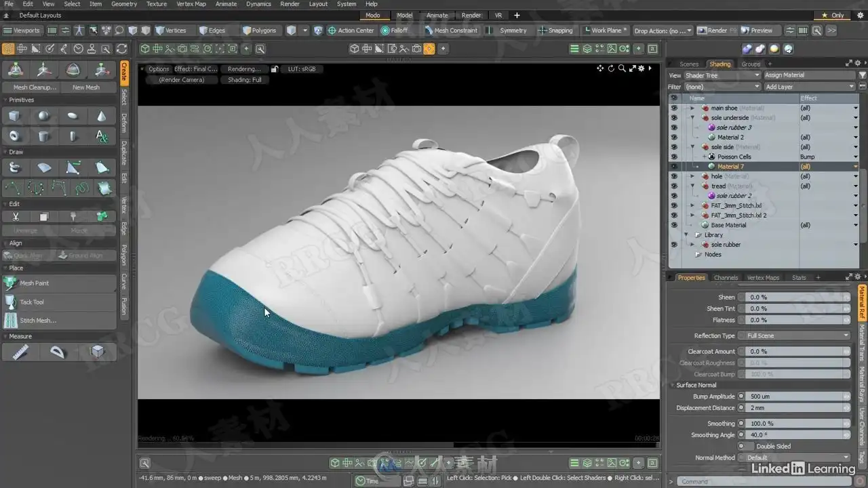The image size is (868, 488).
Task: Hide the main shoe material layer
Action: [x=673, y=108]
